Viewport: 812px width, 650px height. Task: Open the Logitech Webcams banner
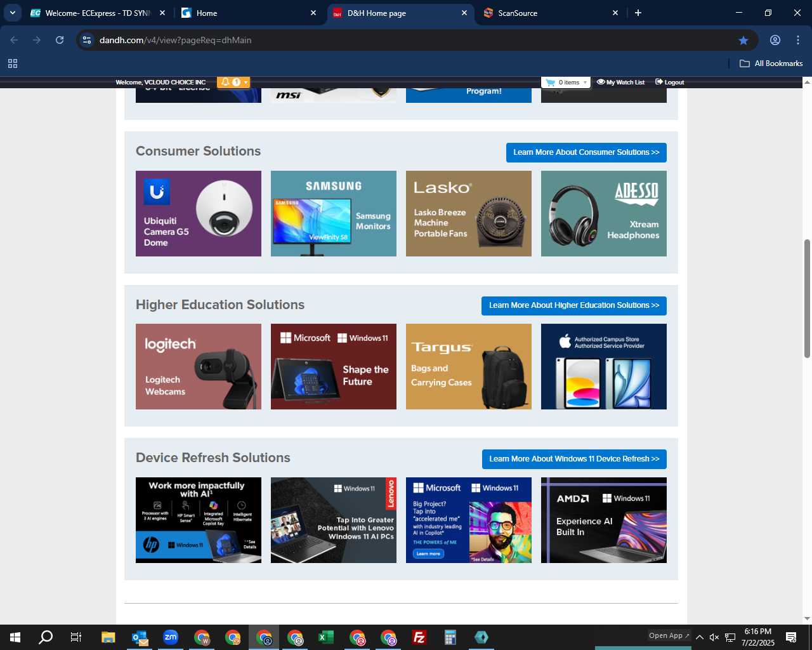[x=199, y=366]
